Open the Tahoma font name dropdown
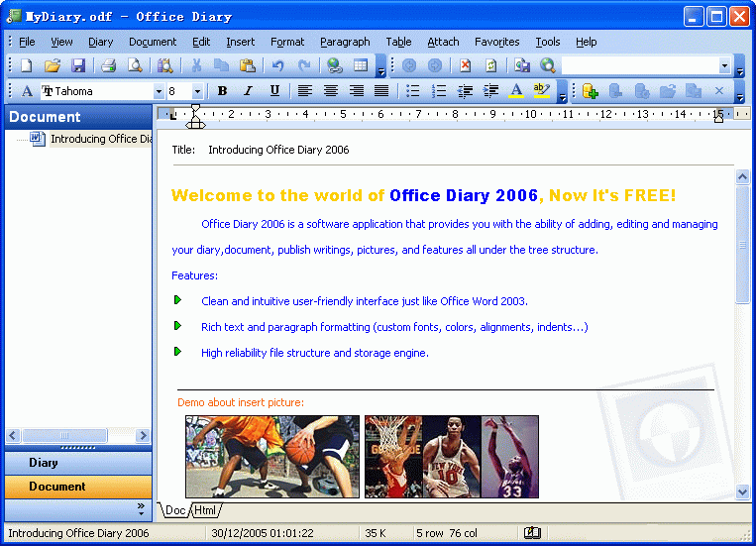 [159, 91]
